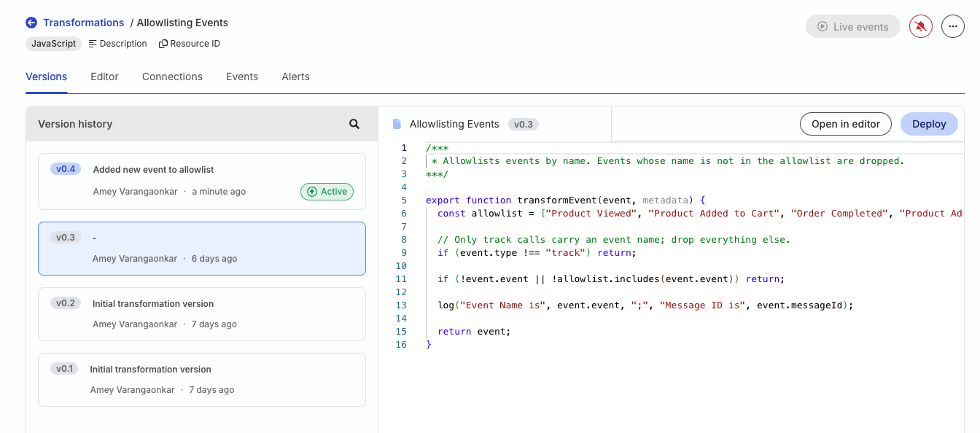Select version v0.4 Added new event to allowlist
The height and width of the screenshot is (433, 980).
point(202,182)
